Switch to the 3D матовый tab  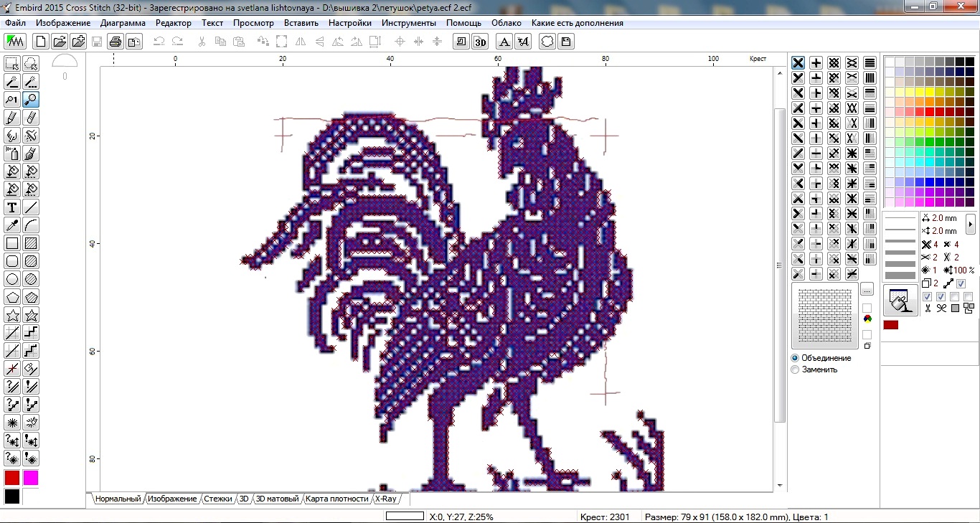click(277, 499)
